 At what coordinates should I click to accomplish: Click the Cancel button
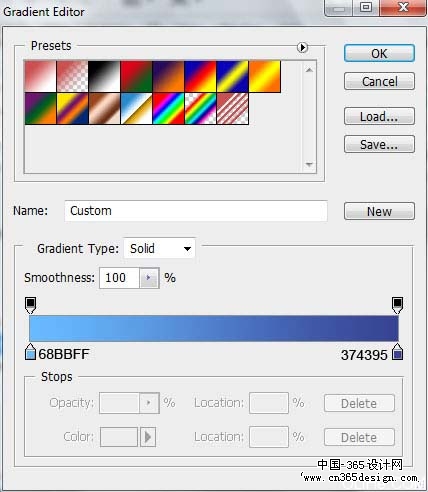379,81
